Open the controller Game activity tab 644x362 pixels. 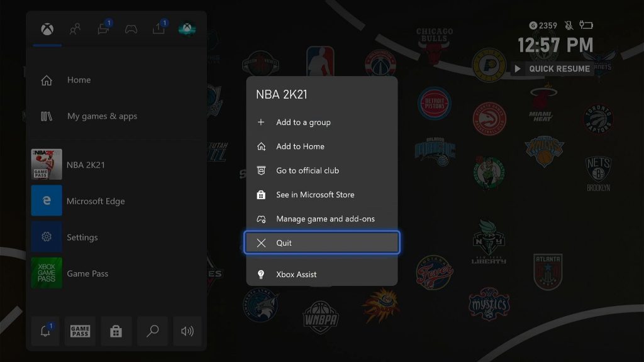pos(131,29)
